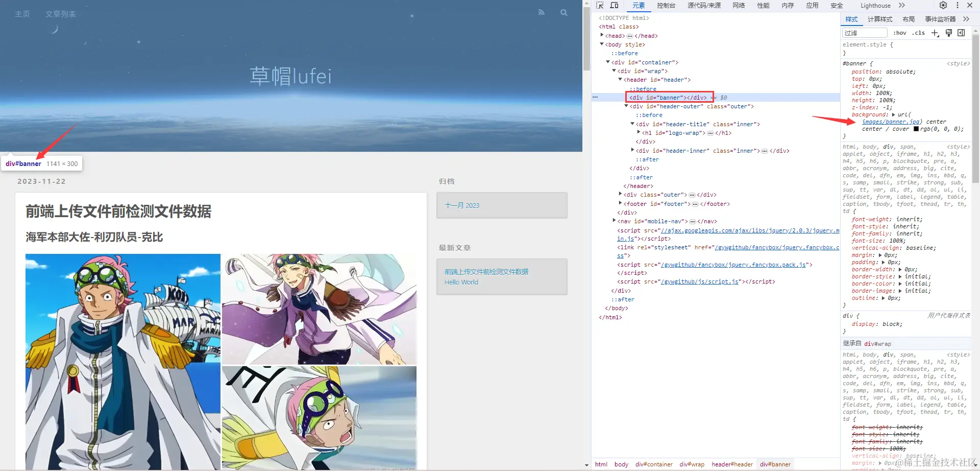Focus the 过滤 styles filter field

[865, 33]
